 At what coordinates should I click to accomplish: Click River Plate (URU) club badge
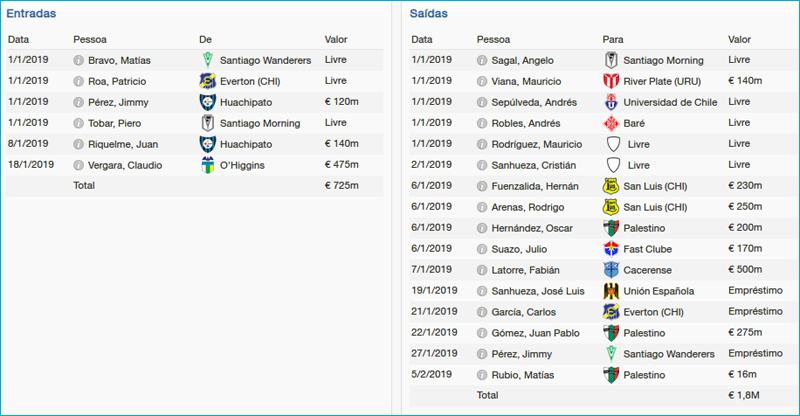tap(611, 81)
